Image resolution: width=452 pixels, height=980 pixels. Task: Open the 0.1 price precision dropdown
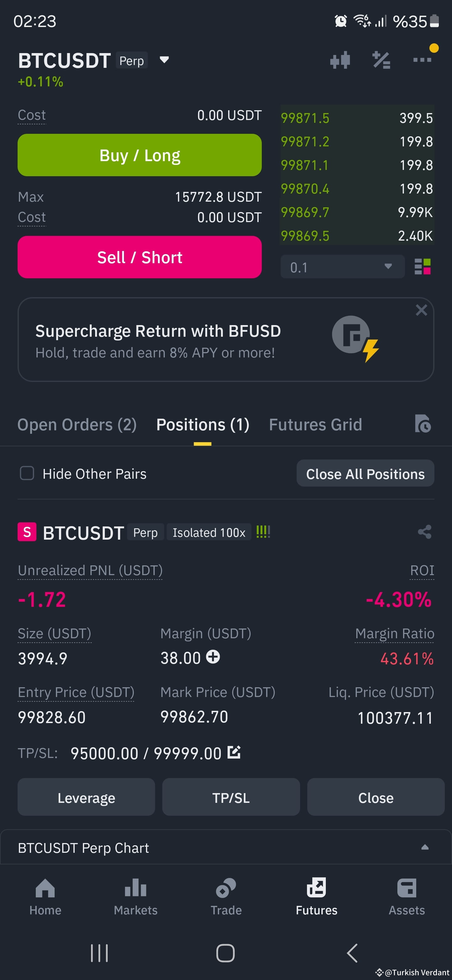(342, 267)
